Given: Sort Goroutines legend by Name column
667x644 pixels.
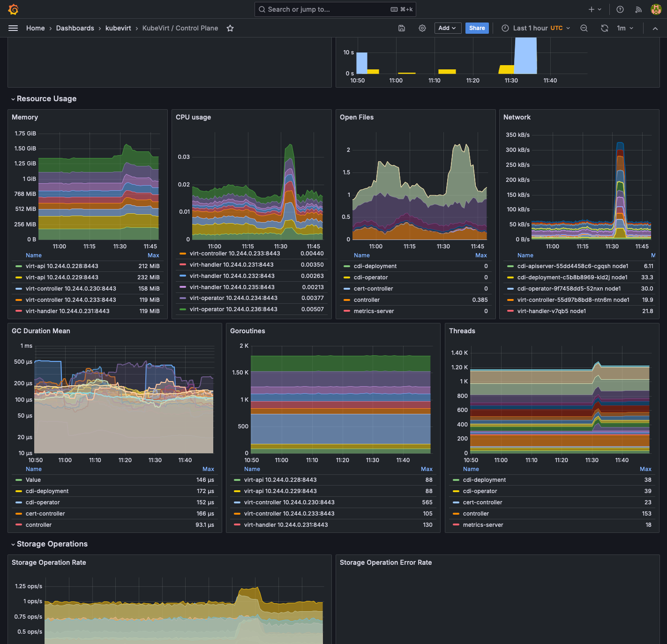Looking at the screenshot, I should pos(252,469).
